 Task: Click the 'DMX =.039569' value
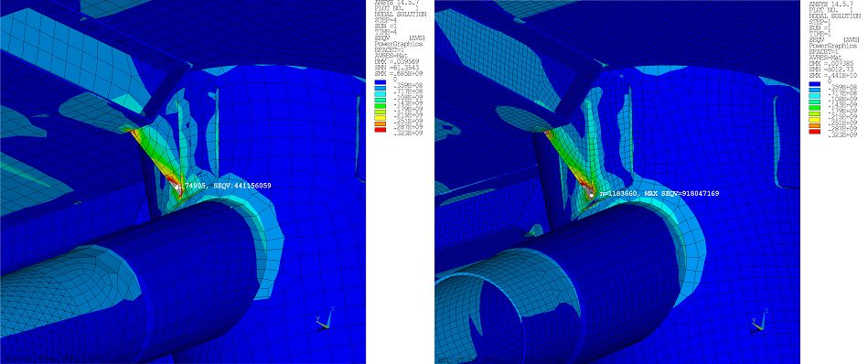coord(397,62)
